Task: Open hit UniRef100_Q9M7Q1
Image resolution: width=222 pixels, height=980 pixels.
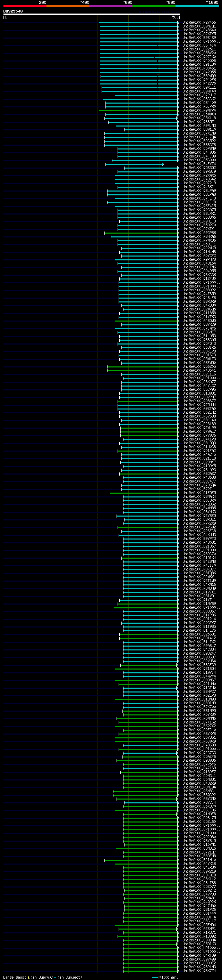Action: coord(199,26)
